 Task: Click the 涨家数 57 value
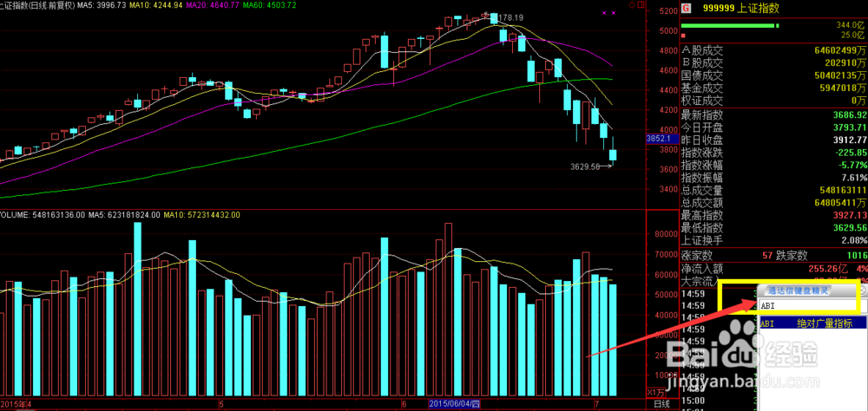coord(768,256)
